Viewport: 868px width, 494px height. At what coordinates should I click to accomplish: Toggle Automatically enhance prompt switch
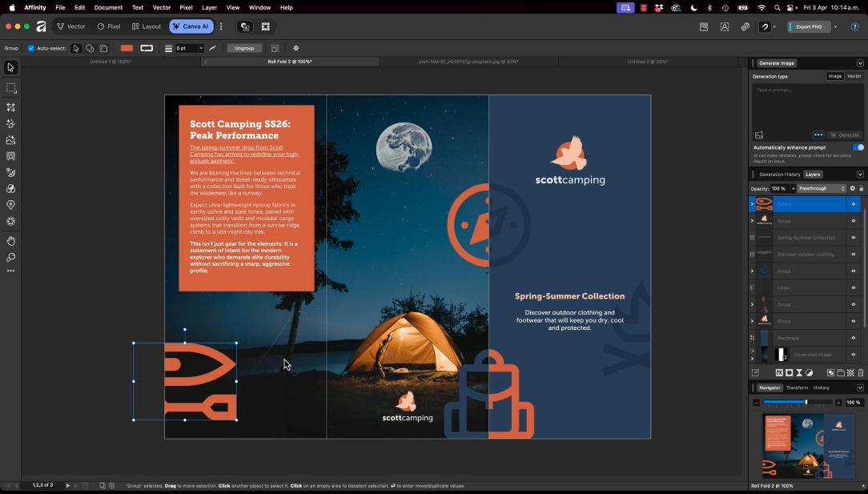858,147
